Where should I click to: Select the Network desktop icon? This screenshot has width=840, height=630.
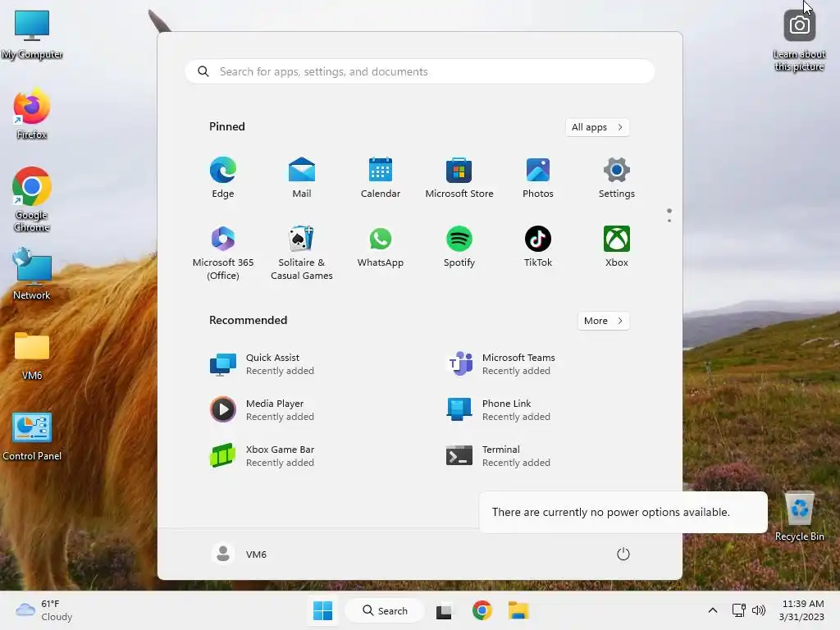tap(32, 274)
